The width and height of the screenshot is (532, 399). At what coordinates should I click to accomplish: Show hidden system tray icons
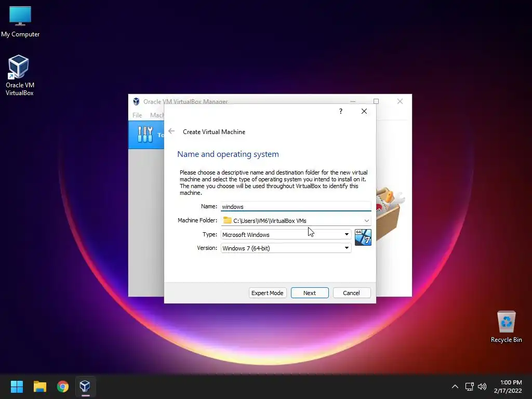(x=455, y=387)
